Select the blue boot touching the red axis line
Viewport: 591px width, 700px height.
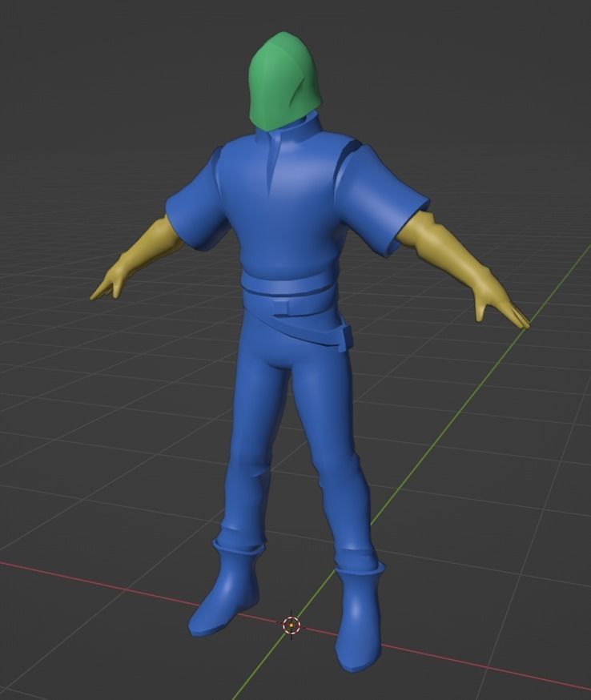(227, 587)
